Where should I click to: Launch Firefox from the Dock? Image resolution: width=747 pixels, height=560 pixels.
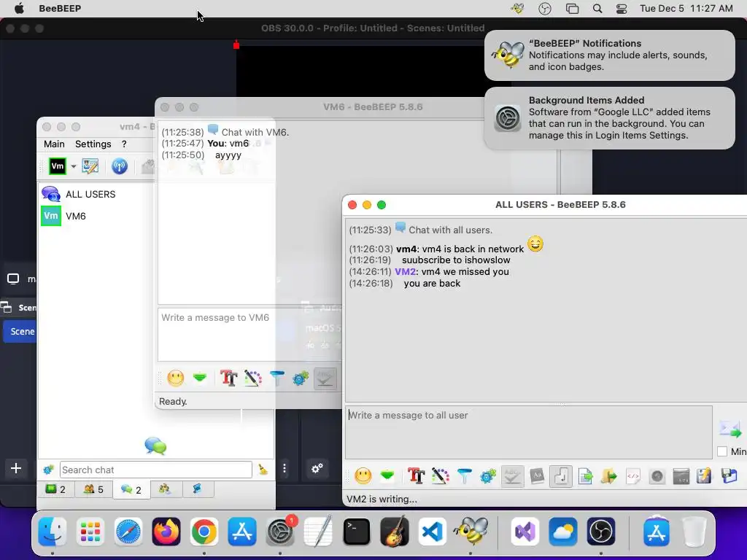point(166,532)
